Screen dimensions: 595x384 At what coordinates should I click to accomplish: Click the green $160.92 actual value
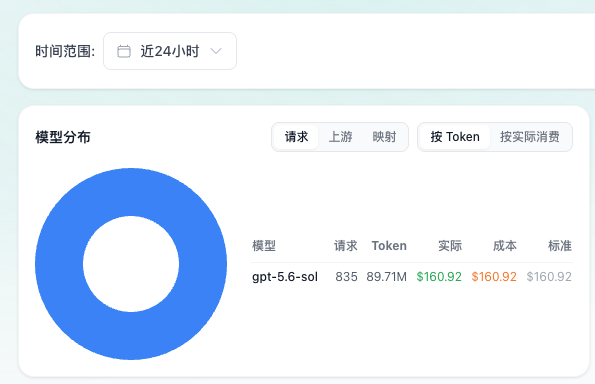click(439, 277)
